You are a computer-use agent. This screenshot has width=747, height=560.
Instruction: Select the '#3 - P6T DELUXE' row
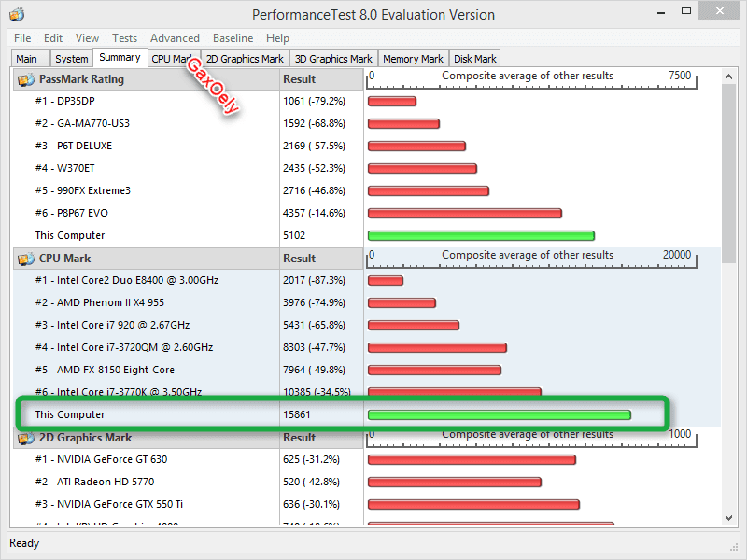[367, 146]
